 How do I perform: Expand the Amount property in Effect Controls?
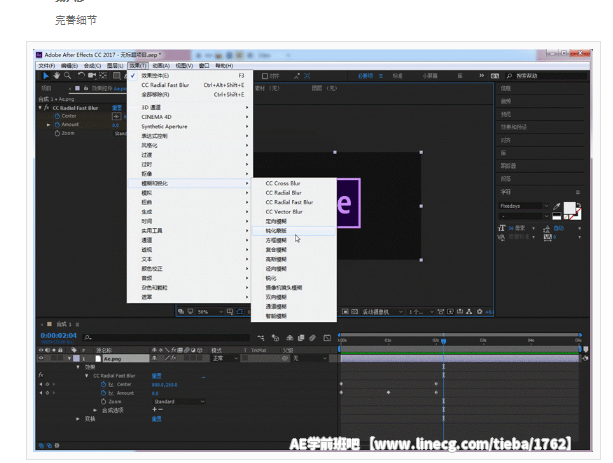[48, 125]
